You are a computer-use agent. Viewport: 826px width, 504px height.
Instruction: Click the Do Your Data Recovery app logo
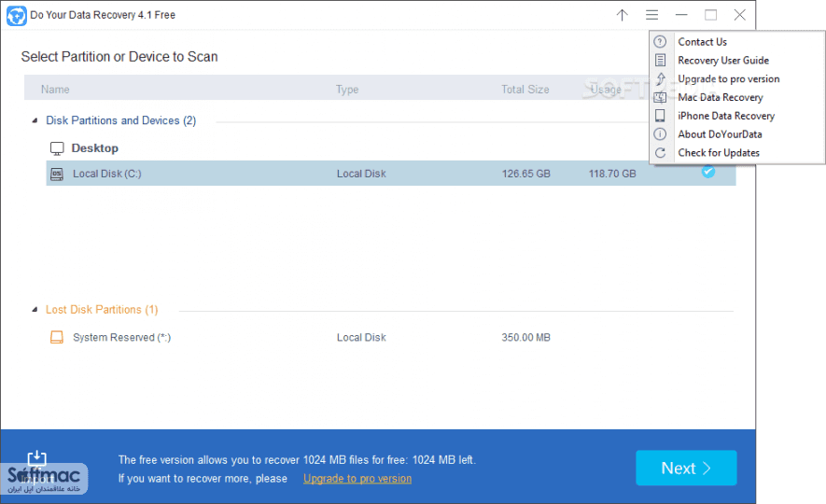pos(16,15)
